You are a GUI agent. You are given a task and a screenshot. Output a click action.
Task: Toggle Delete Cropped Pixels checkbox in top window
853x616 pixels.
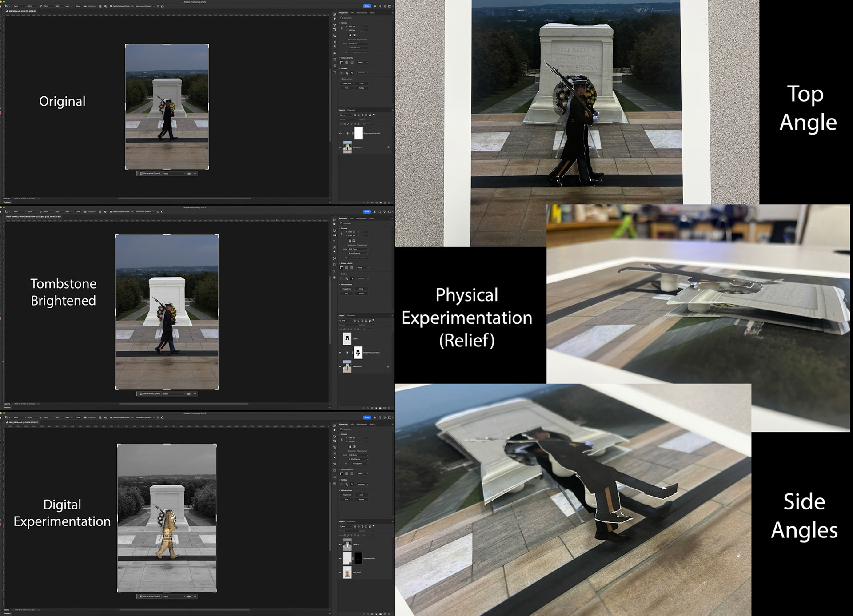111,6
